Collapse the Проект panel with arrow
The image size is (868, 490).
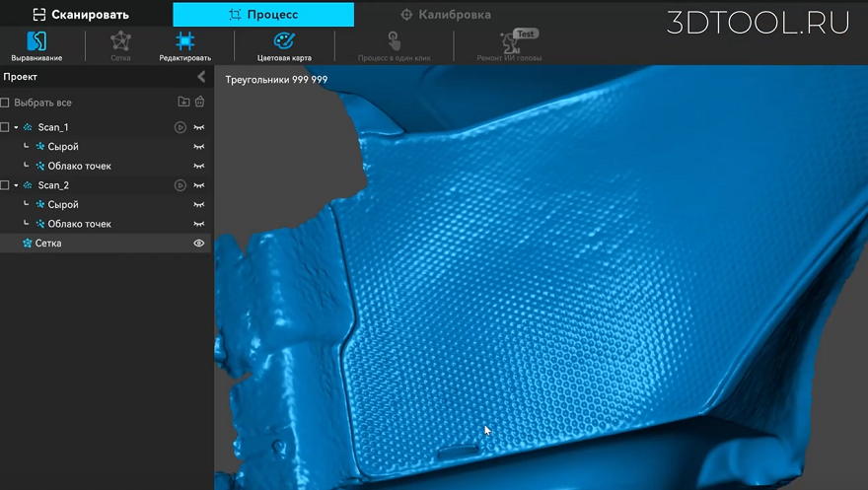click(x=201, y=77)
